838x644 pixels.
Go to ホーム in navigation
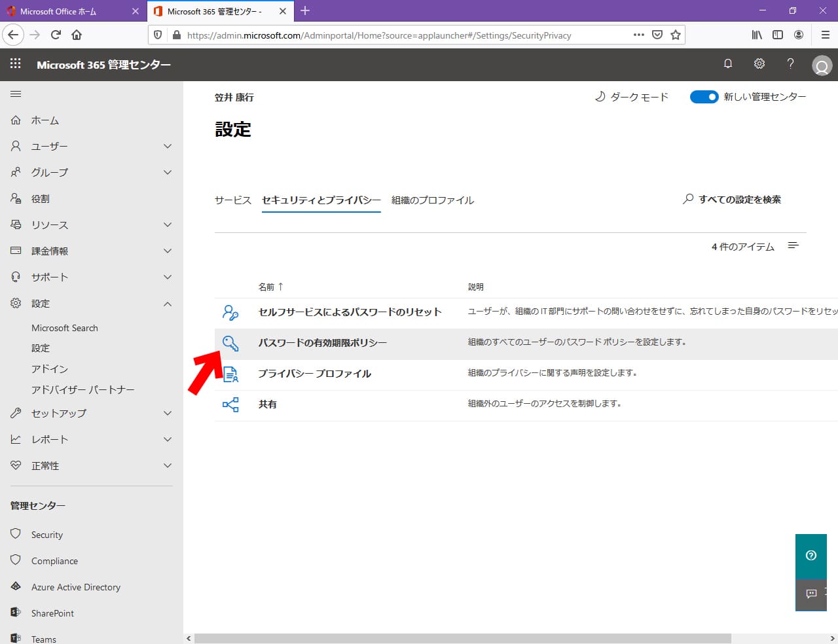[45, 120]
